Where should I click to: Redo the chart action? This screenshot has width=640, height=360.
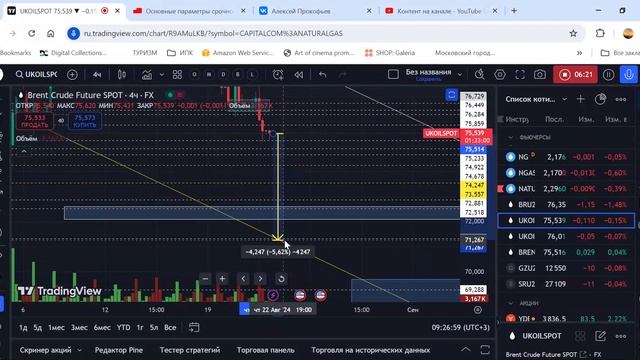tap(342, 75)
